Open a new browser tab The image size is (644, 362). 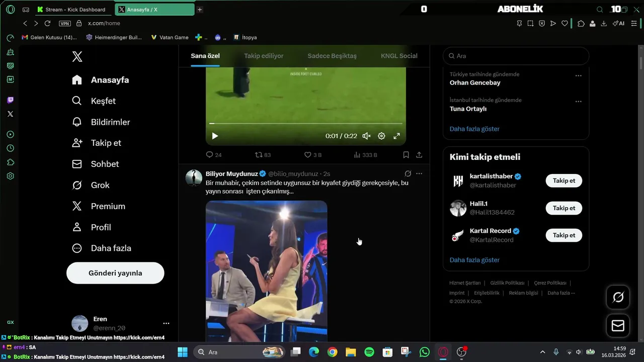pos(200,10)
